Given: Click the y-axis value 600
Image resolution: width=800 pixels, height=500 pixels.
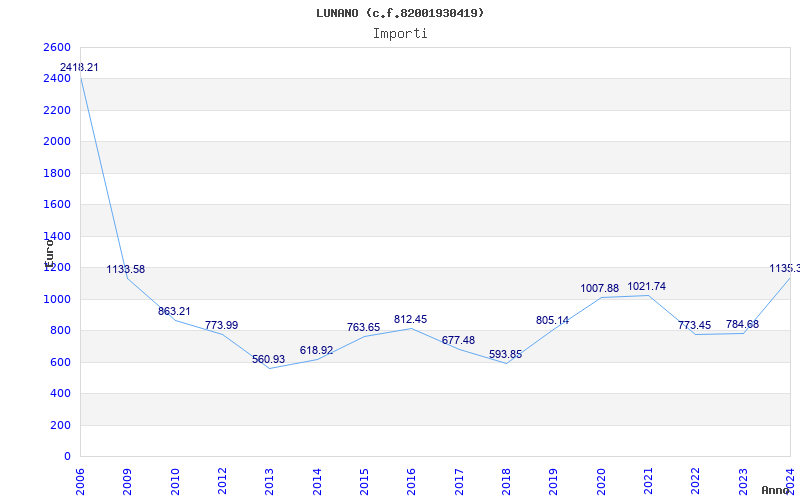Looking at the screenshot, I should 60,362.
